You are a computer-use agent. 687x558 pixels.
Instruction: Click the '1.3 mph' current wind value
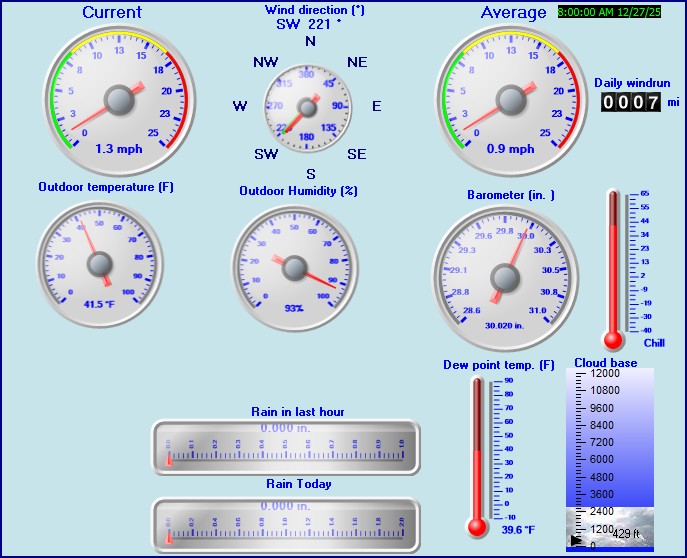click(119, 149)
